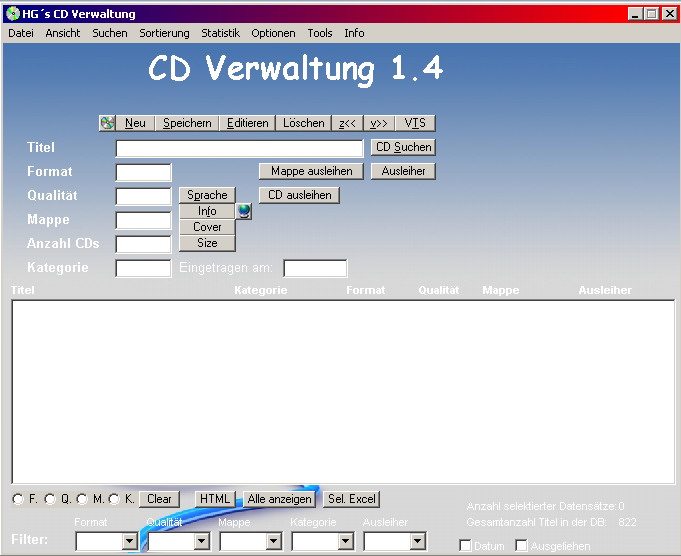Click the CD Suchen button
The image size is (681, 556).
[x=403, y=147]
